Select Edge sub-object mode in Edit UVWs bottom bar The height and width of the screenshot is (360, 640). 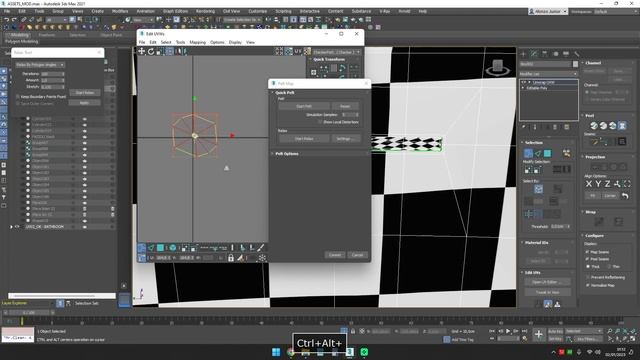click(151, 248)
